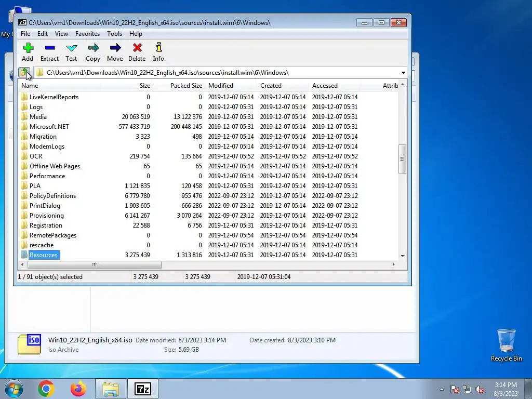Click the 7z taskbar button
The image size is (532, 399).
click(x=142, y=389)
